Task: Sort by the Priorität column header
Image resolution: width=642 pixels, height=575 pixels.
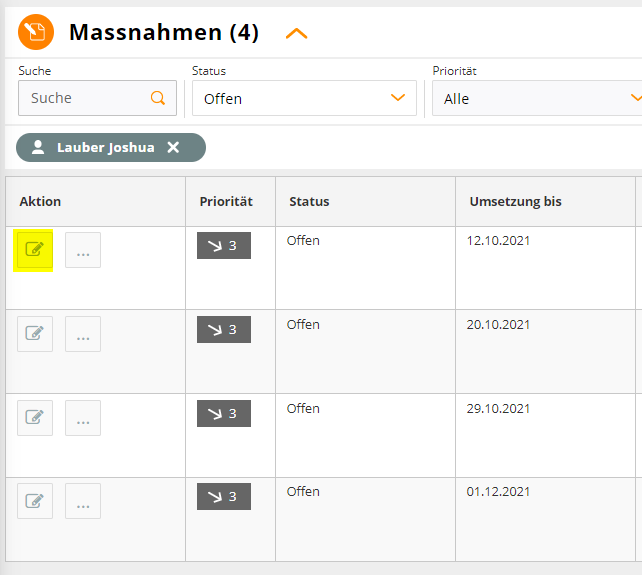Action: tap(226, 201)
